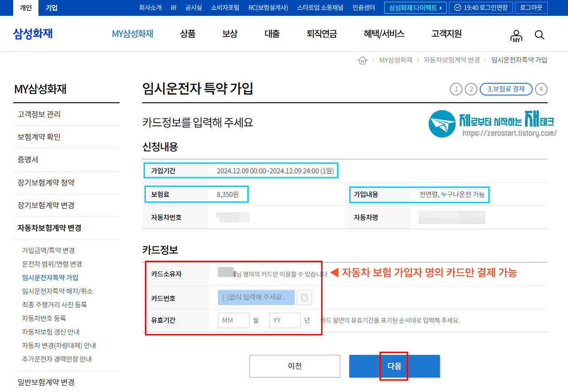Open MY삼성화재 main menu
The image size is (568, 392).
pyautogui.click(x=133, y=34)
